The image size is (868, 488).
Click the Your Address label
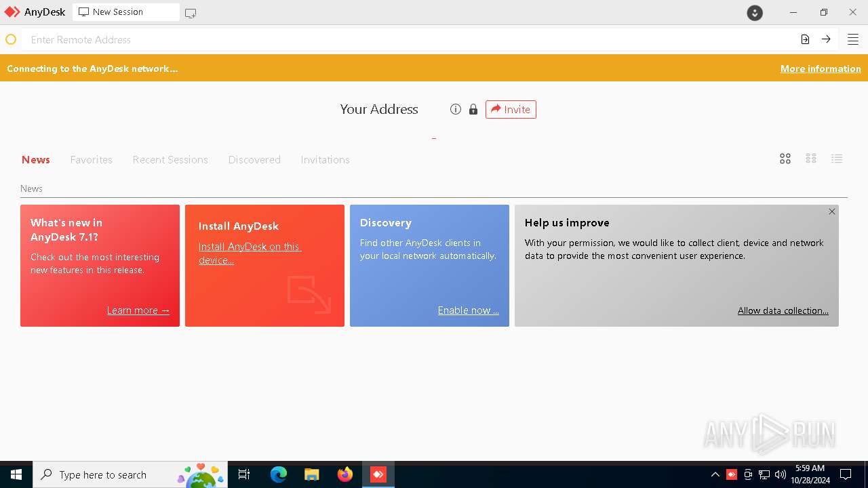pos(379,109)
